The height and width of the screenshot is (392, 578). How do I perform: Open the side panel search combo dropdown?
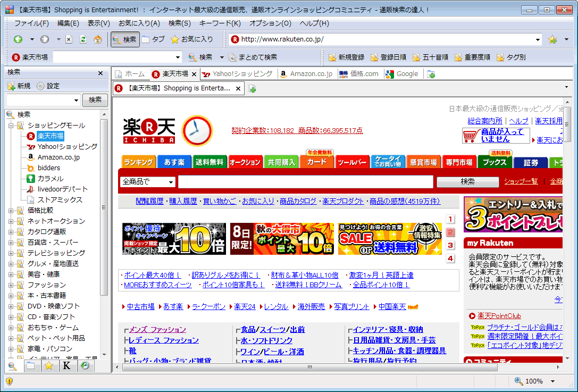pyautogui.click(x=76, y=100)
